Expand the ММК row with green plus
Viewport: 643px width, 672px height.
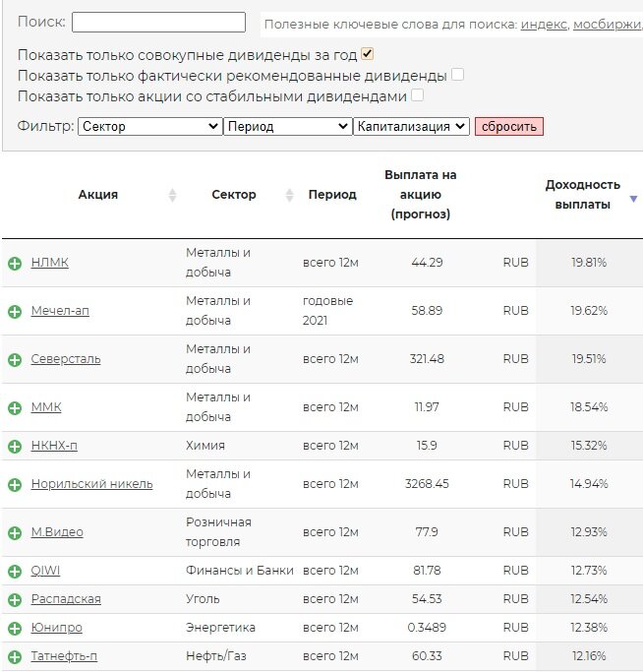15,408
